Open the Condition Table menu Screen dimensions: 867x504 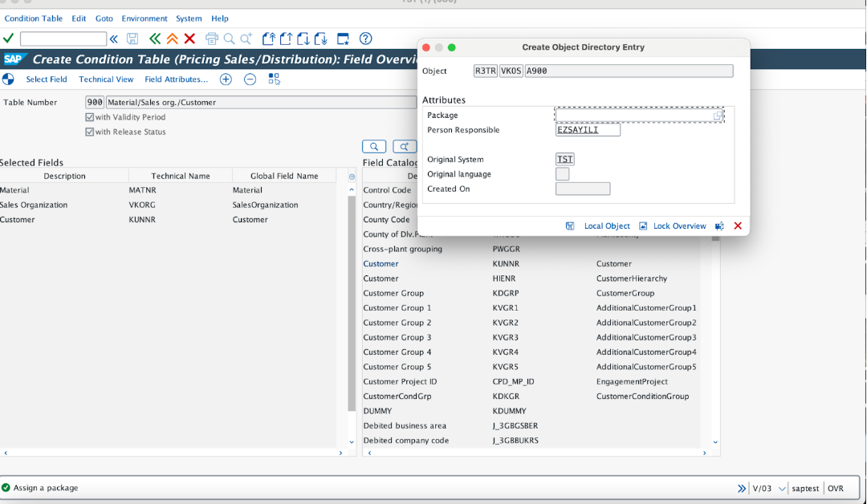[33, 18]
